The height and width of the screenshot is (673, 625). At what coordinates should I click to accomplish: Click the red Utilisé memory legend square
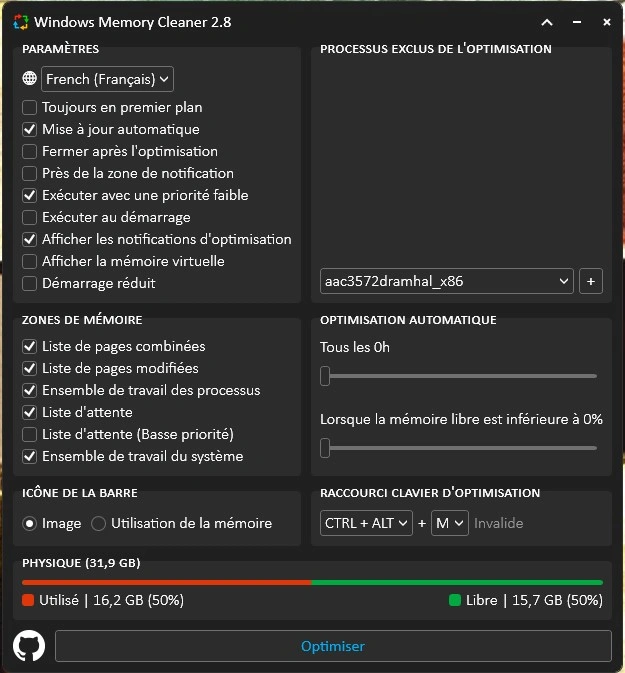coord(28,600)
